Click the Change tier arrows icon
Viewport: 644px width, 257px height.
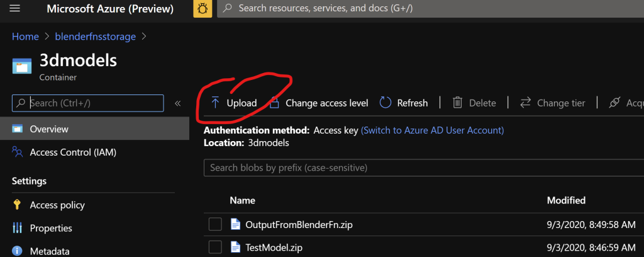pos(525,103)
